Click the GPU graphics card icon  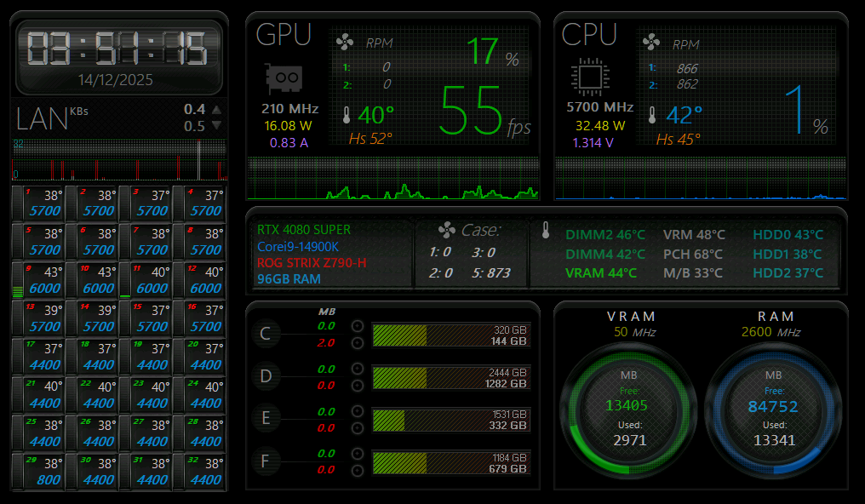click(284, 80)
